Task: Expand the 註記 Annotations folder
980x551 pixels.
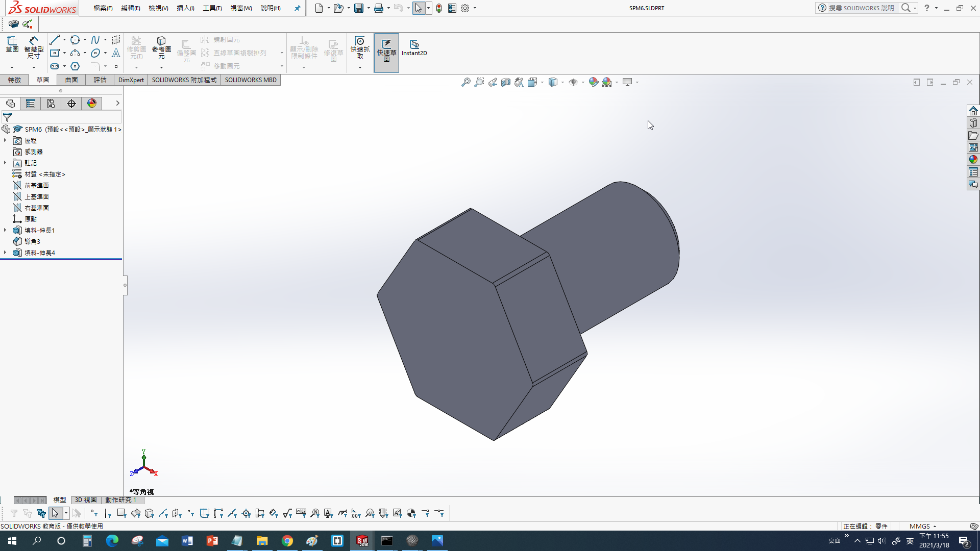Action: pyautogui.click(x=5, y=163)
